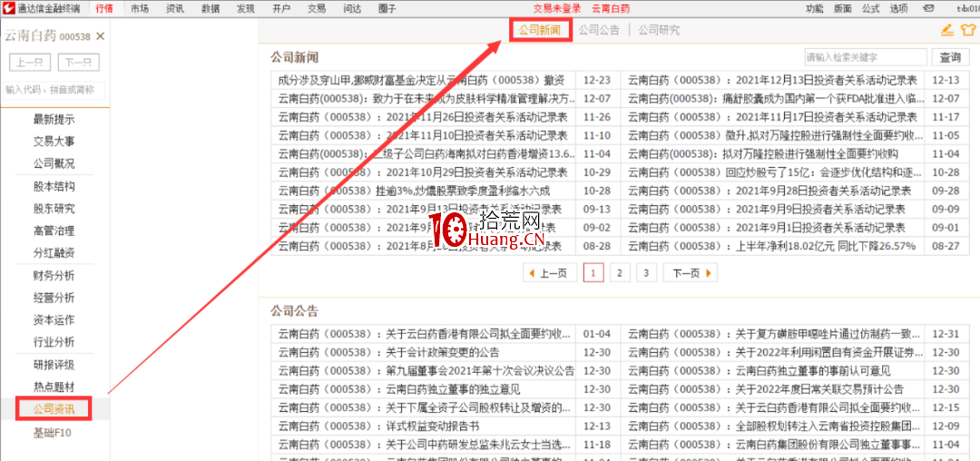980x461 pixels.
Task: Open the 行情 menu
Action: [x=105, y=9]
